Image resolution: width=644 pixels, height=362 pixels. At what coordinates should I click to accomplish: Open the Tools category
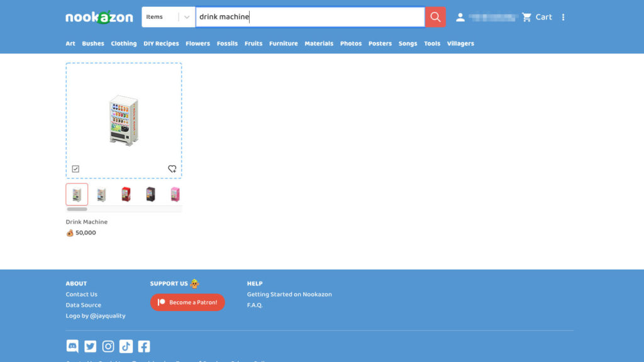[x=432, y=43]
